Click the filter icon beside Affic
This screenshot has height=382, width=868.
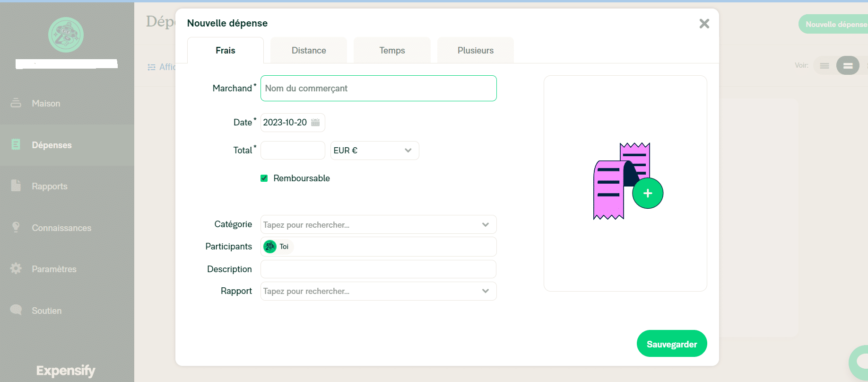(x=151, y=67)
